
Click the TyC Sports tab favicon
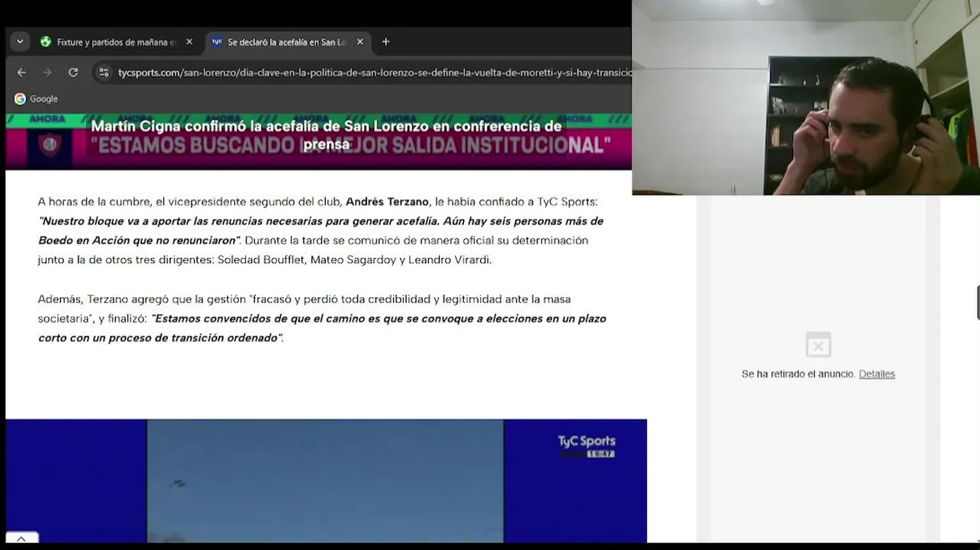coord(217,42)
